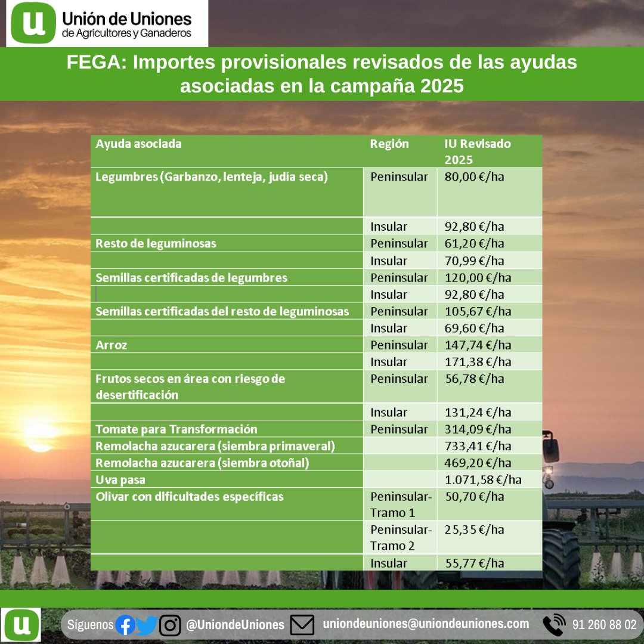This screenshot has width=644, height=644.
Task: Click the small green U logo in the footer
Action: pyautogui.click(x=21, y=625)
